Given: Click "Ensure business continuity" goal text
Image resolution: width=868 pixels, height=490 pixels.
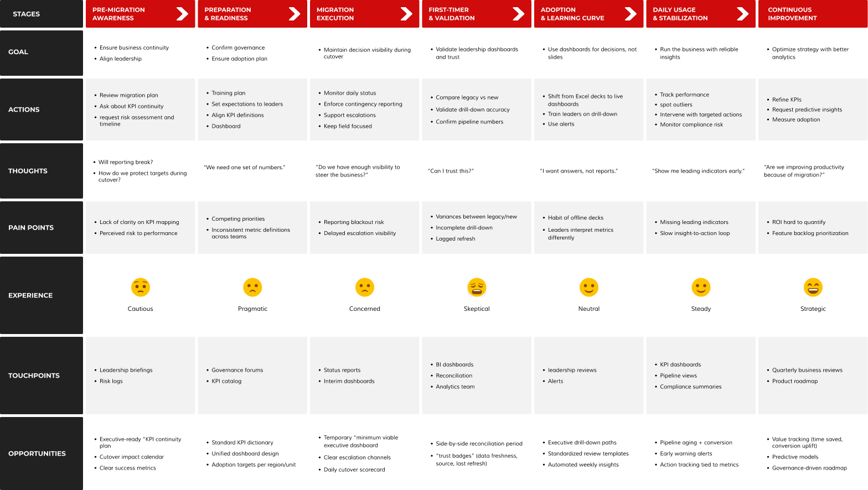Looking at the screenshot, I should tap(134, 48).
